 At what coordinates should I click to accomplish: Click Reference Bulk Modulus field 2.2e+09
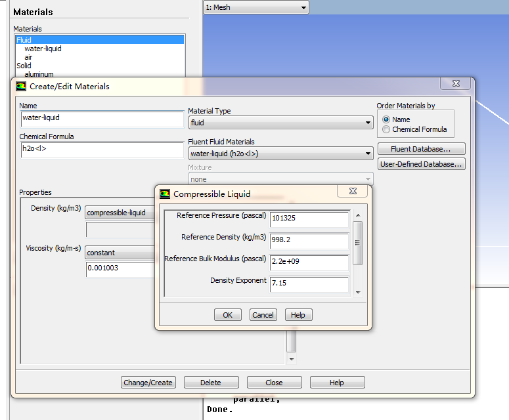pyautogui.click(x=309, y=262)
